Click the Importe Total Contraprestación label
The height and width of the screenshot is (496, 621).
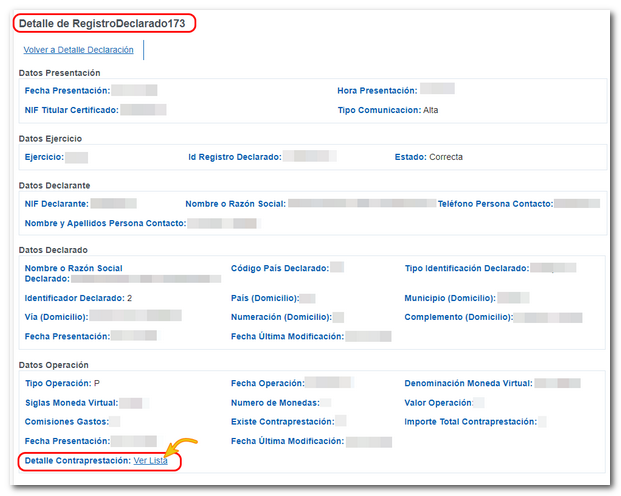470,422
